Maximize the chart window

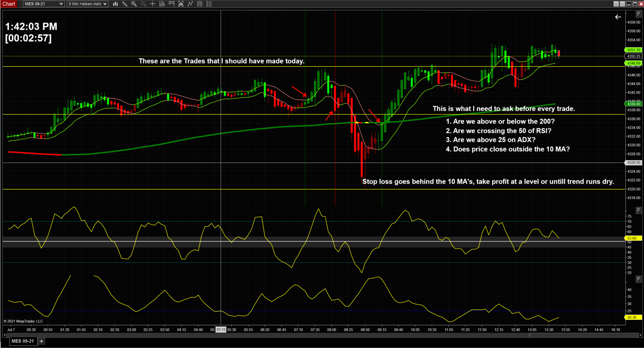(635, 4)
